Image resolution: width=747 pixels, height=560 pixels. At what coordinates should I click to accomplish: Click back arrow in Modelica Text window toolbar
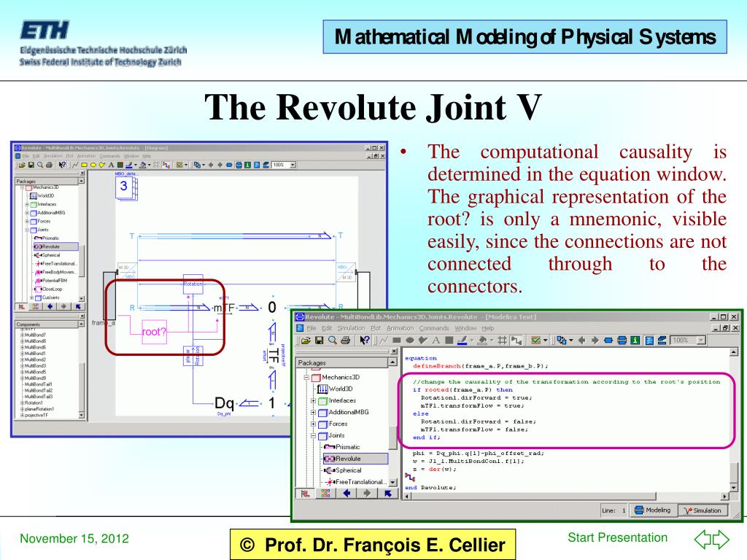tap(581, 340)
